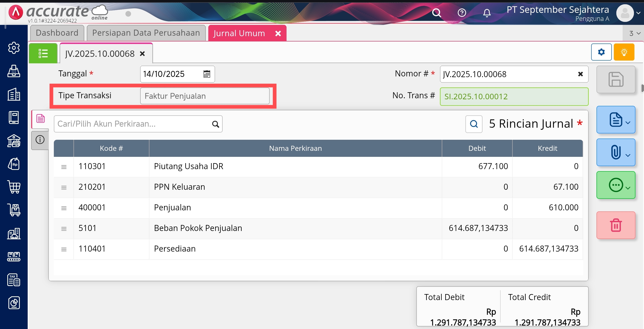The height and width of the screenshot is (329, 644).
Task: Expand the blue document actions dropdown
Action: click(x=616, y=120)
